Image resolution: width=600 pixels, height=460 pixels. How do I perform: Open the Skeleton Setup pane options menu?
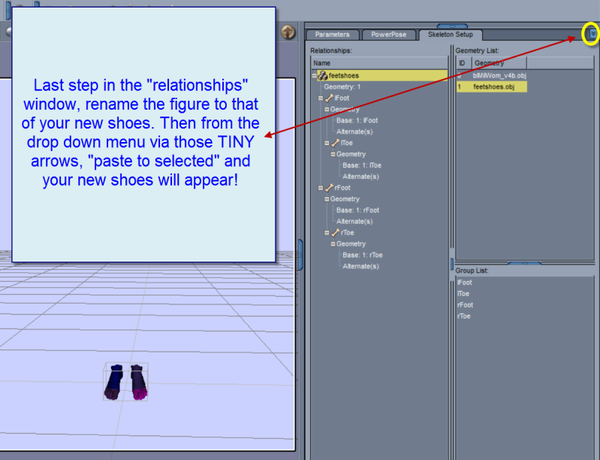pos(592,34)
